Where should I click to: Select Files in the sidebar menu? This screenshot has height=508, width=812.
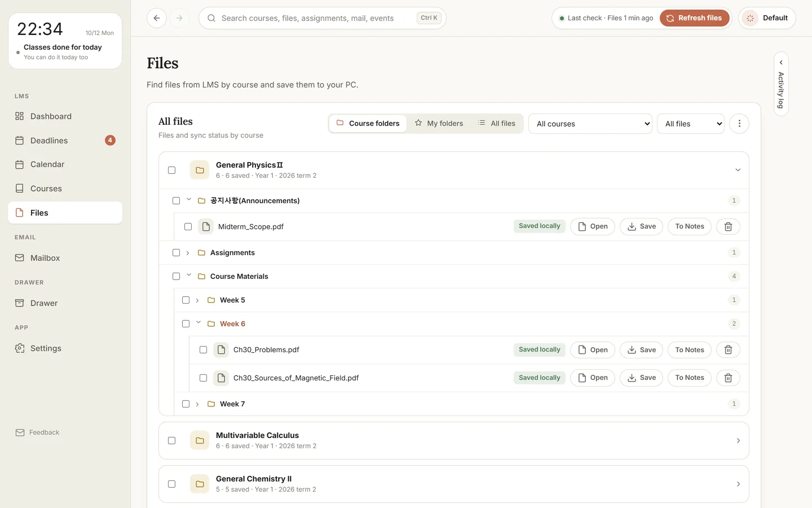(x=65, y=213)
